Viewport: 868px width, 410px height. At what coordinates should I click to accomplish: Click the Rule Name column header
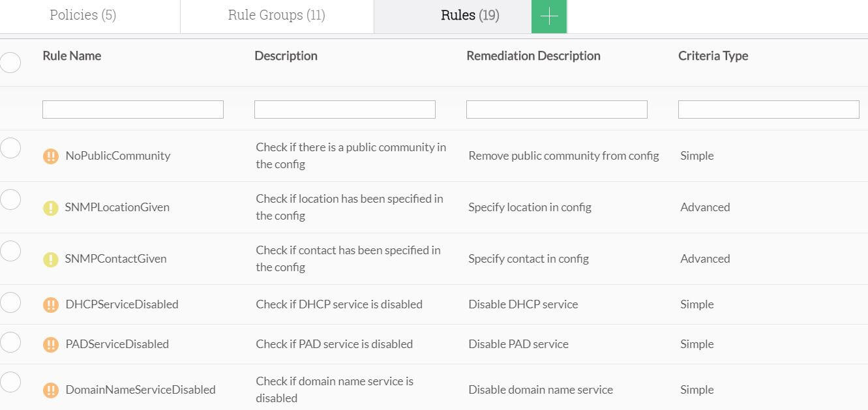click(72, 55)
